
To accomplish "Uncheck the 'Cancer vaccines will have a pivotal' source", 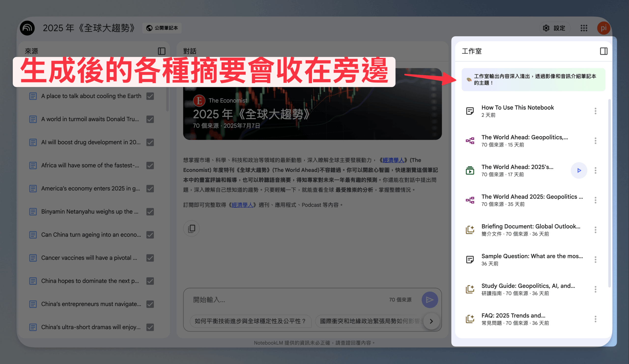I will click(150, 258).
